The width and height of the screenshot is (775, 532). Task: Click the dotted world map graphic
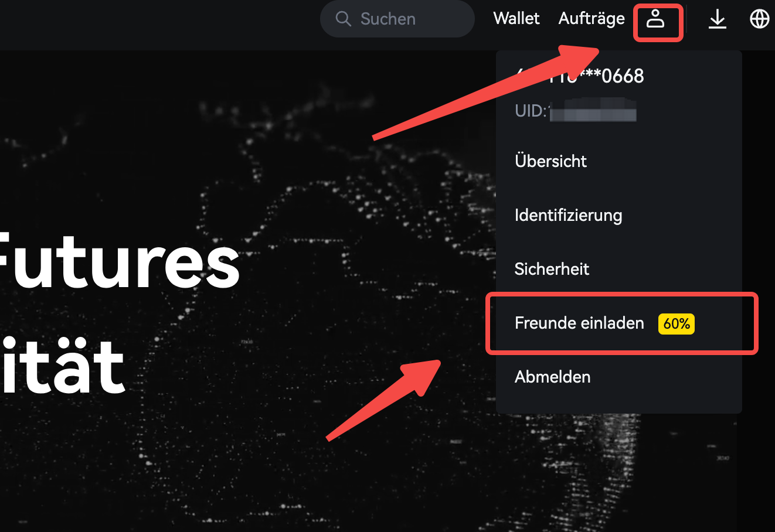[328, 246]
